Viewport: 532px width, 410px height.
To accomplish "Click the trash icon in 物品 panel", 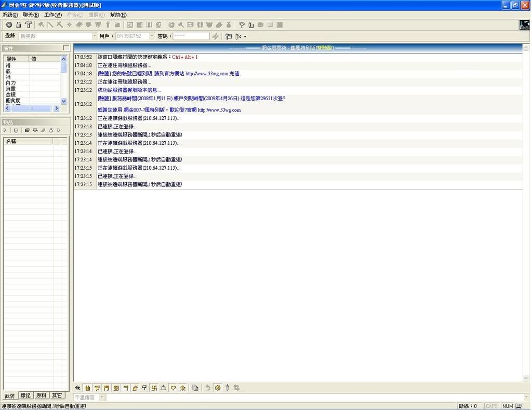I will (x=16, y=130).
